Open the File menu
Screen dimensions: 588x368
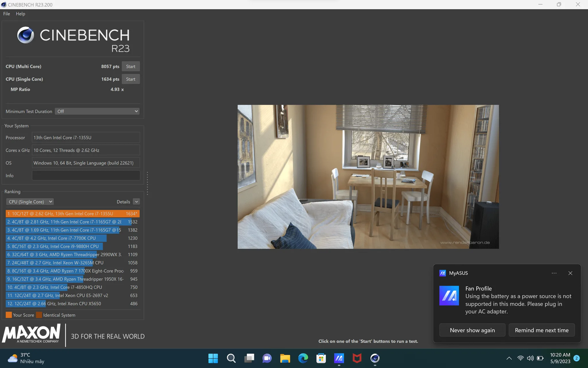tap(7, 14)
